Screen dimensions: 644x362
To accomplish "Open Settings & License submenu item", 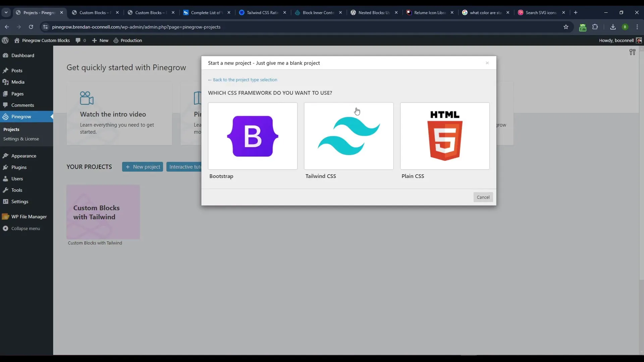I will (21, 139).
